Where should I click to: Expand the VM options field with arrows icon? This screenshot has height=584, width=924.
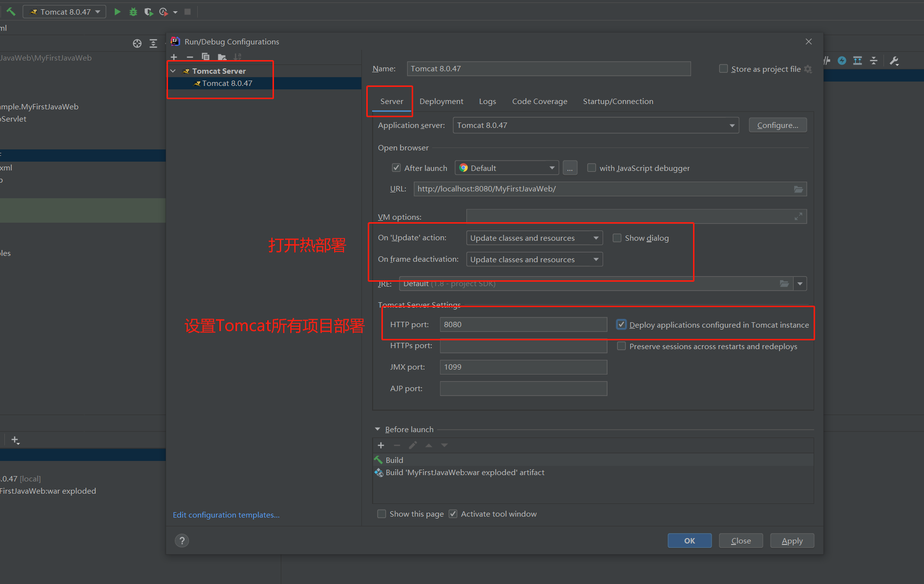(x=798, y=216)
